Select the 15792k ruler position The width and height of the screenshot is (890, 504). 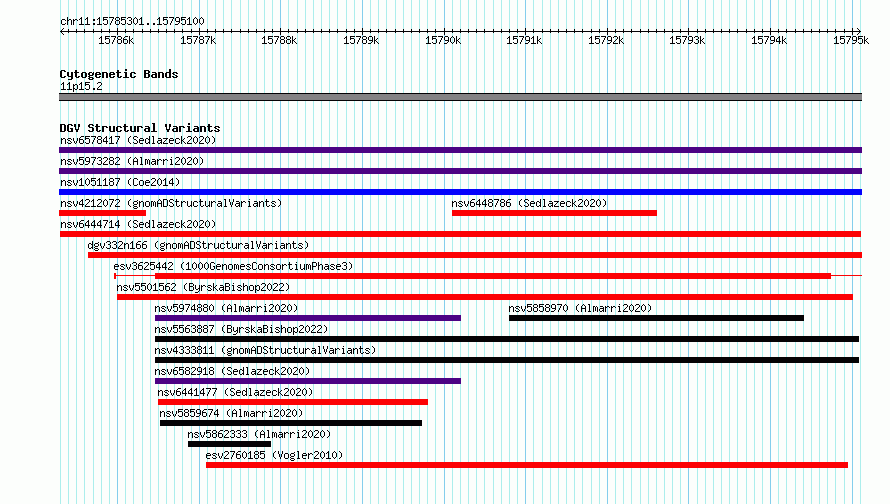pos(606,40)
